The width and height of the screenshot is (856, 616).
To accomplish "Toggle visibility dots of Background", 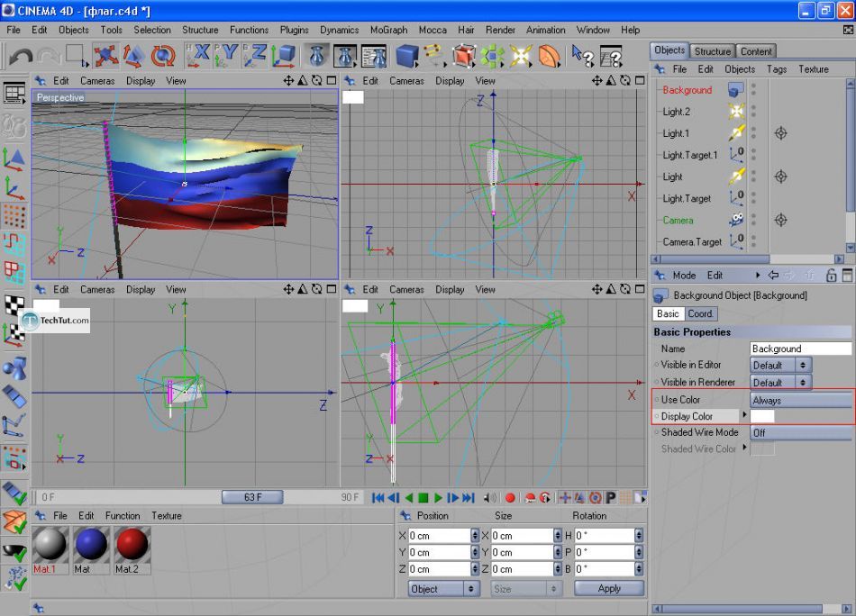I will pos(753,89).
